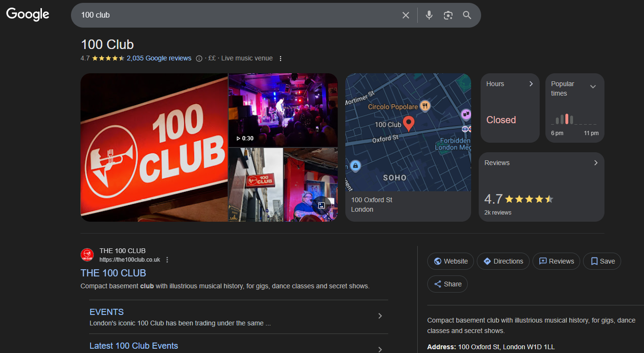Click the search magnifying glass icon
The image size is (644, 353).
coord(467,15)
